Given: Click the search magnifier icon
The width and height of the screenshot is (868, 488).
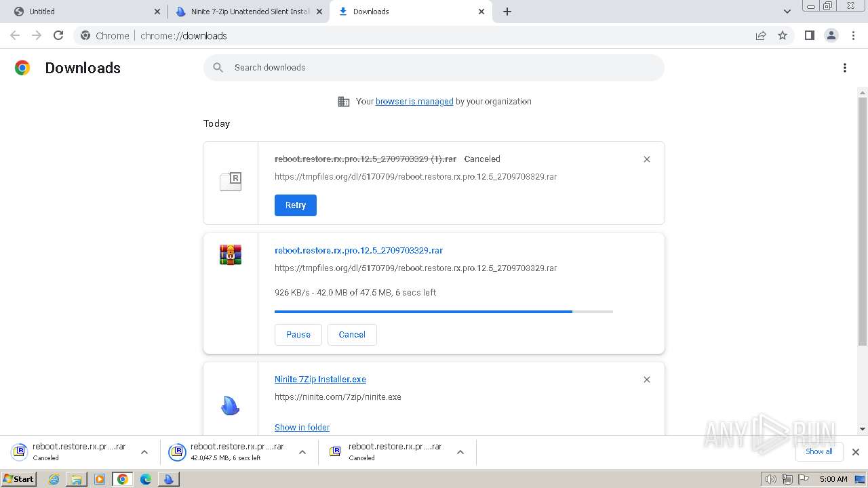Looking at the screenshot, I should tap(218, 68).
